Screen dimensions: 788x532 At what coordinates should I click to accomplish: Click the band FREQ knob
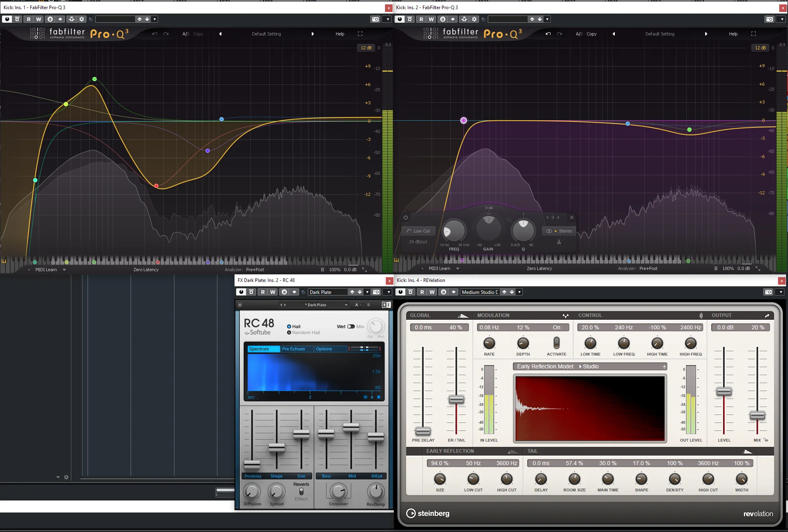(x=454, y=231)
